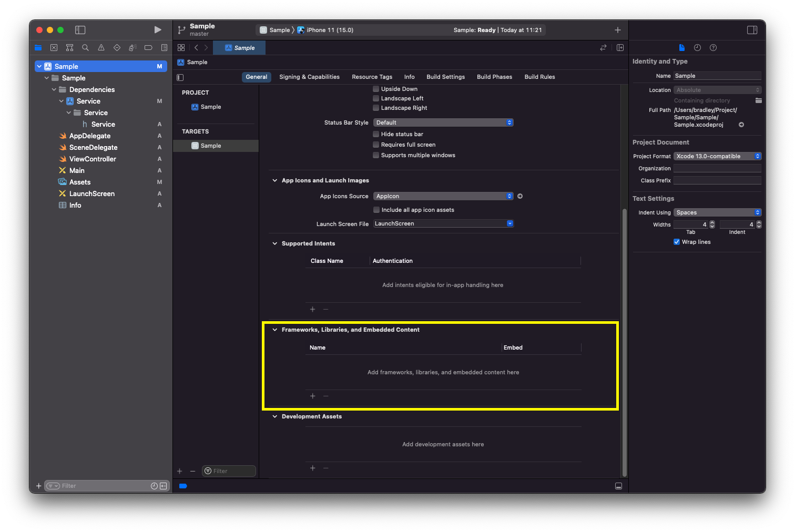Go forward in editor history

[206, 47]
